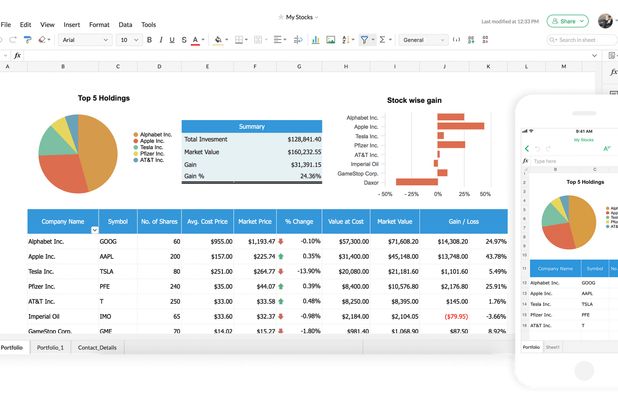The height and width of the screenshot is (394, 618).
Task: Click the Redo arrow icon
Action: [x=13, y=40]
